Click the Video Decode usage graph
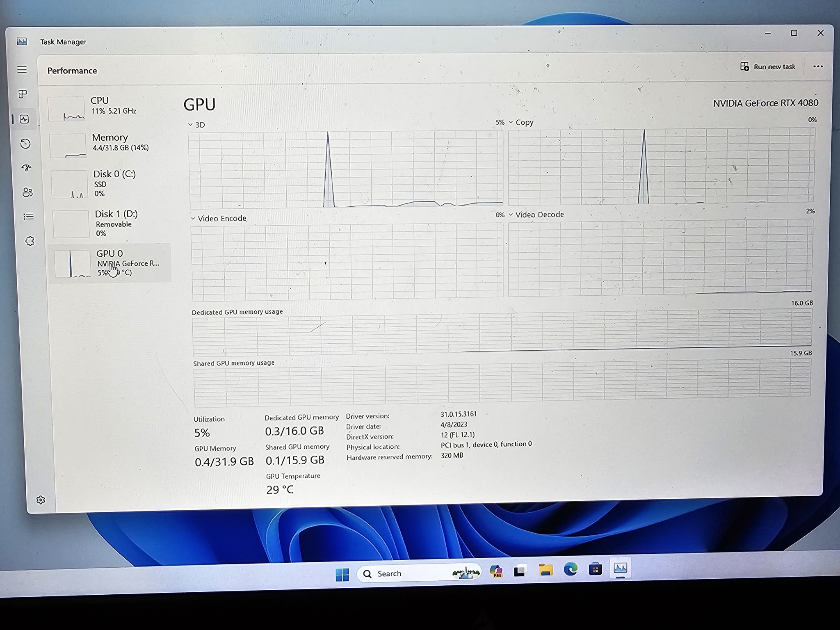Viewport: 840px width, 630px height. click(x=660, y=258)
